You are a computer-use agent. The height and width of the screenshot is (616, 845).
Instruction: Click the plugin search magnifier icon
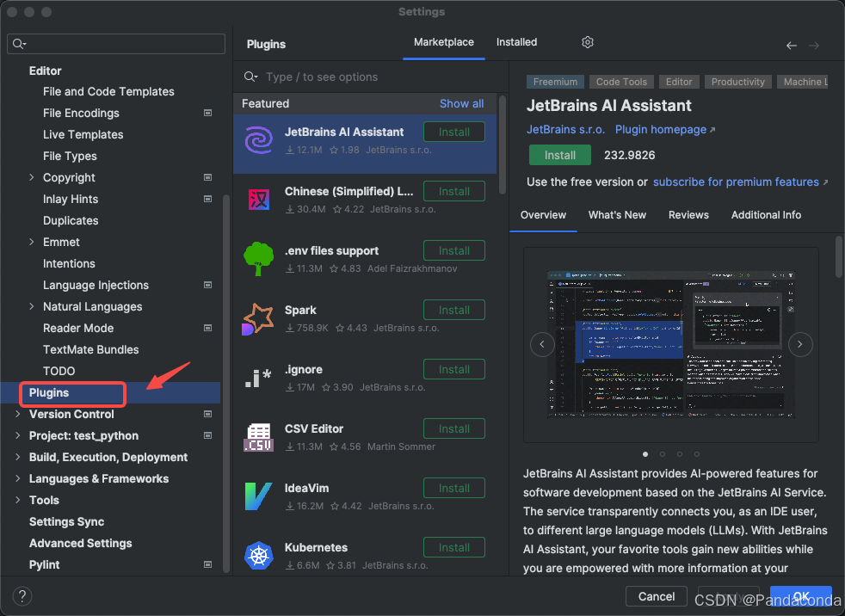pyautogui.click(x=250, y=77)
